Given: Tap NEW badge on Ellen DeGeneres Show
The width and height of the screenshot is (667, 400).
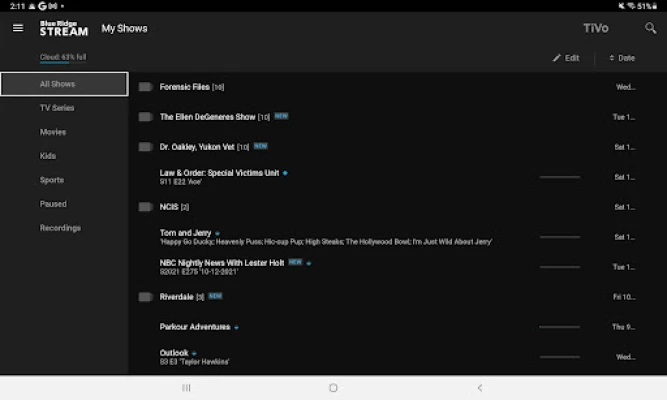Looking at the screenshot, I should tap(281, 116).
